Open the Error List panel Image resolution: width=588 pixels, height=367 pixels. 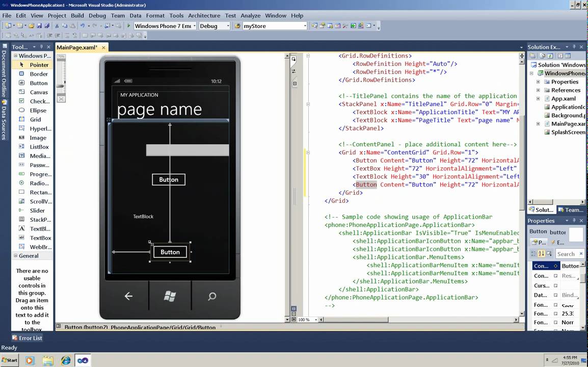(27, 338)
